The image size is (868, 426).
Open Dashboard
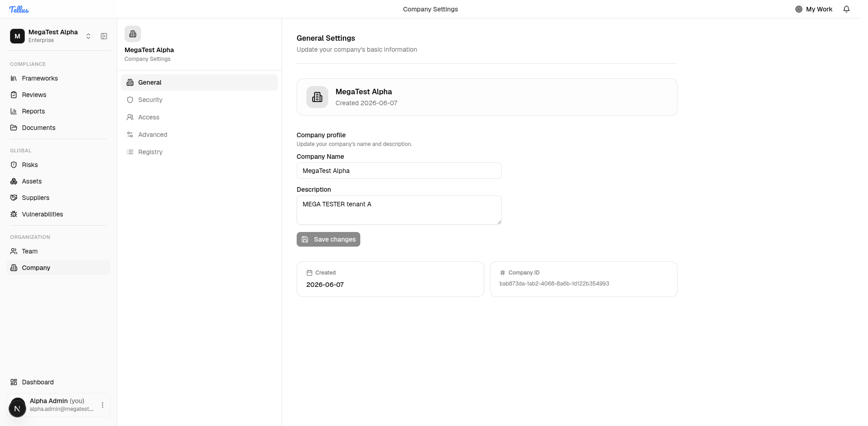click(x=58, y=382)
